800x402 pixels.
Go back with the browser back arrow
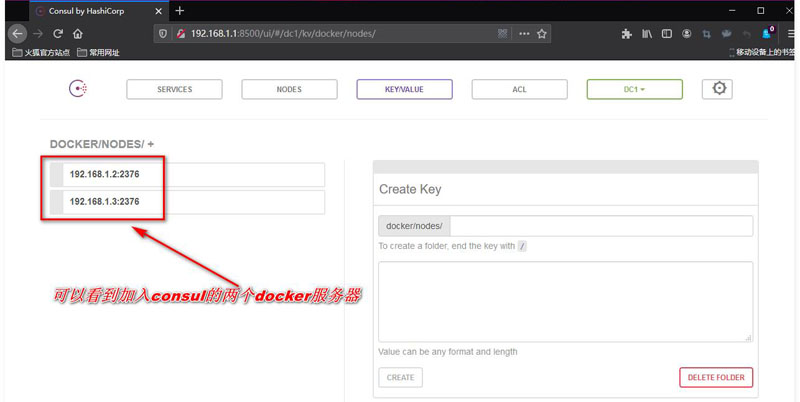17,34
